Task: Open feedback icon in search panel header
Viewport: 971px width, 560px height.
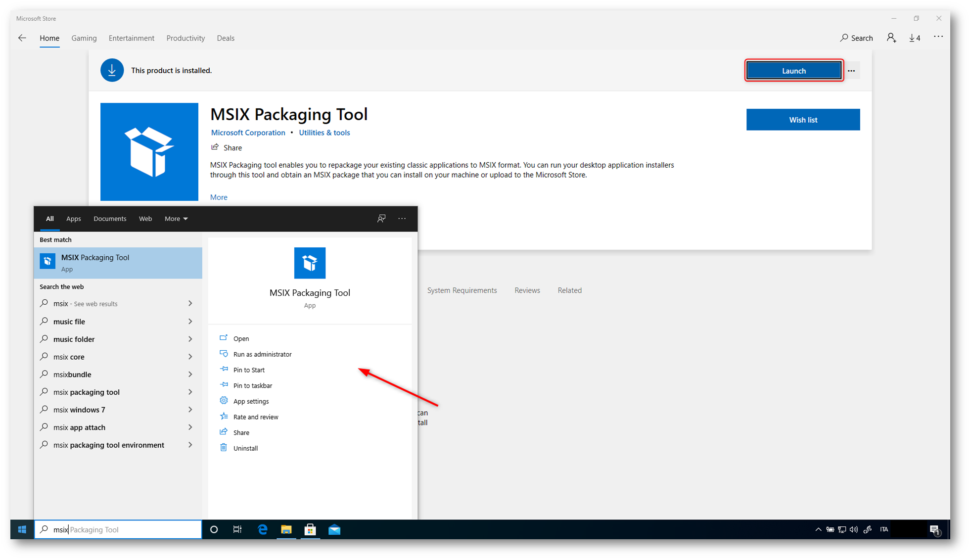Action: coord(381,218)
